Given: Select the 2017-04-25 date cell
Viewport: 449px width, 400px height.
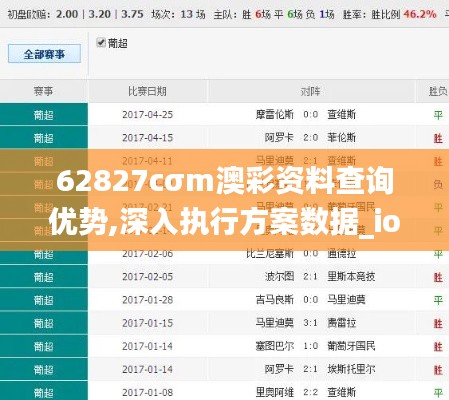Looking at the screenshot, I should (147, 115).
